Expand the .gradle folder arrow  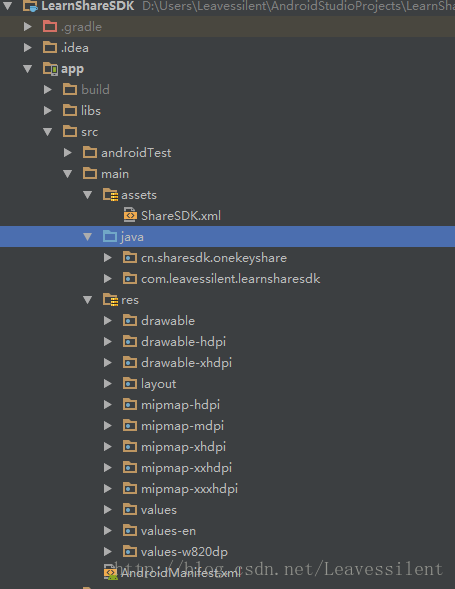click(27, 26)
